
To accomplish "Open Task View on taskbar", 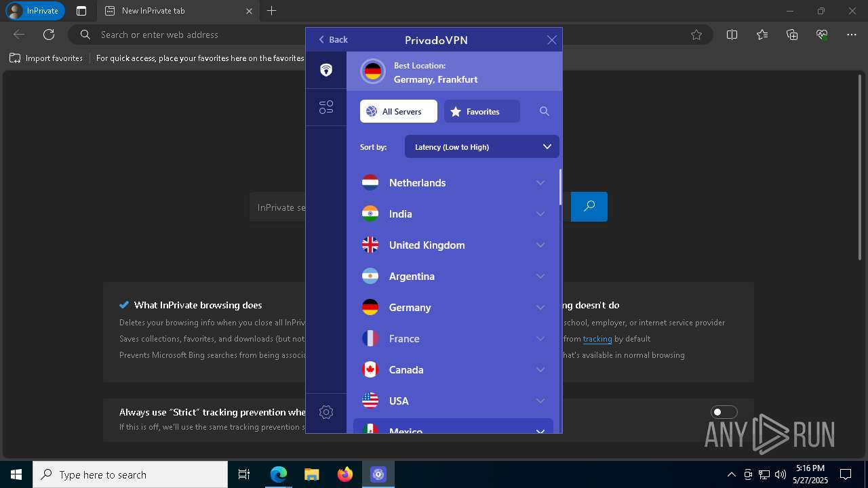I will point(244,474).
